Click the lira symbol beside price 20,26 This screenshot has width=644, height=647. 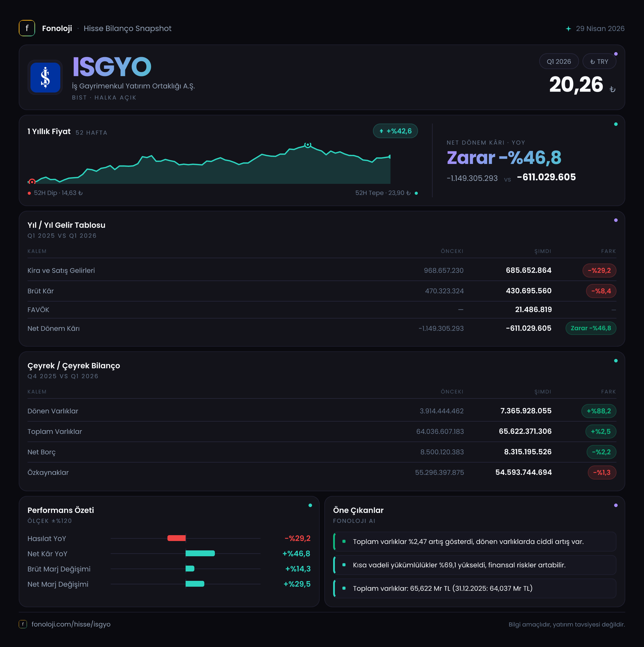tap(612, 89)
